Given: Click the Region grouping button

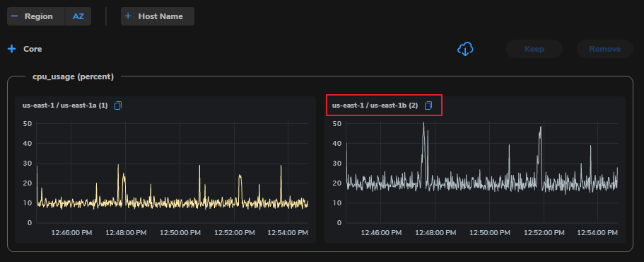Looking at the screenshot, I should tap(36, 16).
